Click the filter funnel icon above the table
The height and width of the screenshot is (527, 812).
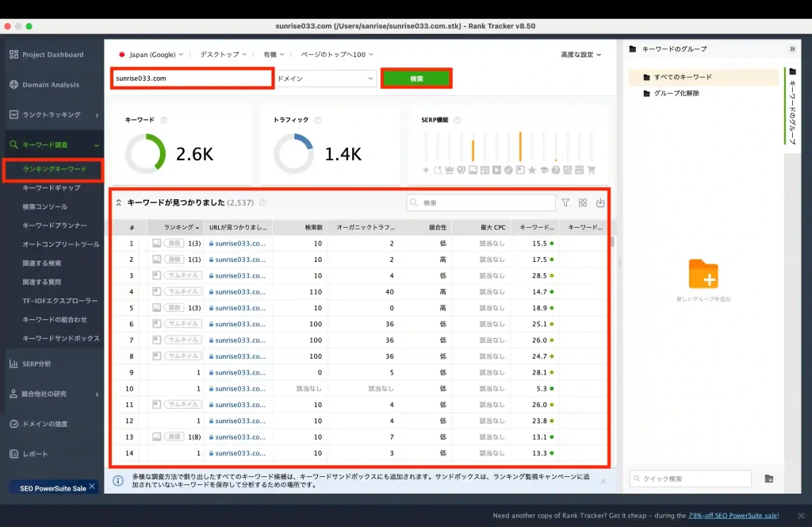565,203
